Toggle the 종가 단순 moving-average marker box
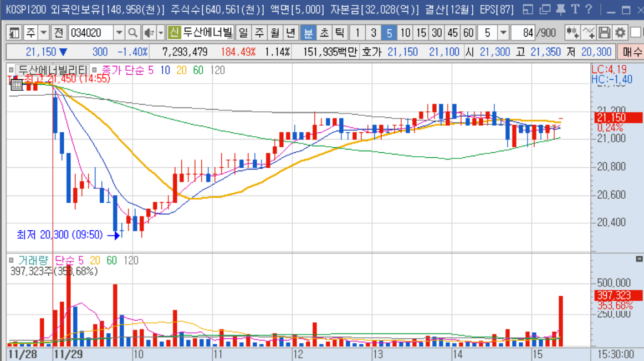This screenshot has height=361, width=644. tap(94, 70)
